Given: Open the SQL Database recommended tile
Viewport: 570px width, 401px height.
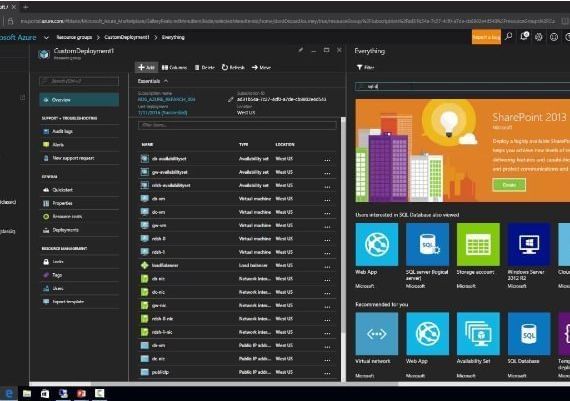Looking at the screenshot, I should coord(529,333).
